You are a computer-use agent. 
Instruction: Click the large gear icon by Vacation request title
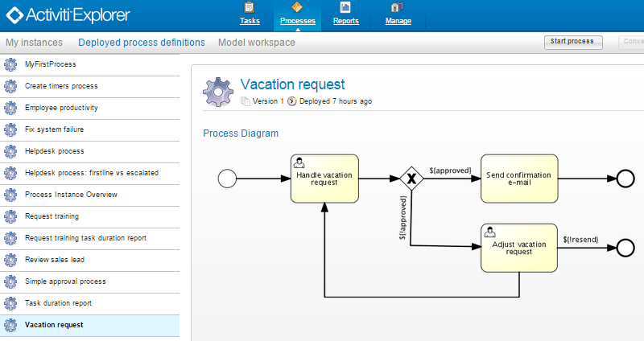(217, 92)
